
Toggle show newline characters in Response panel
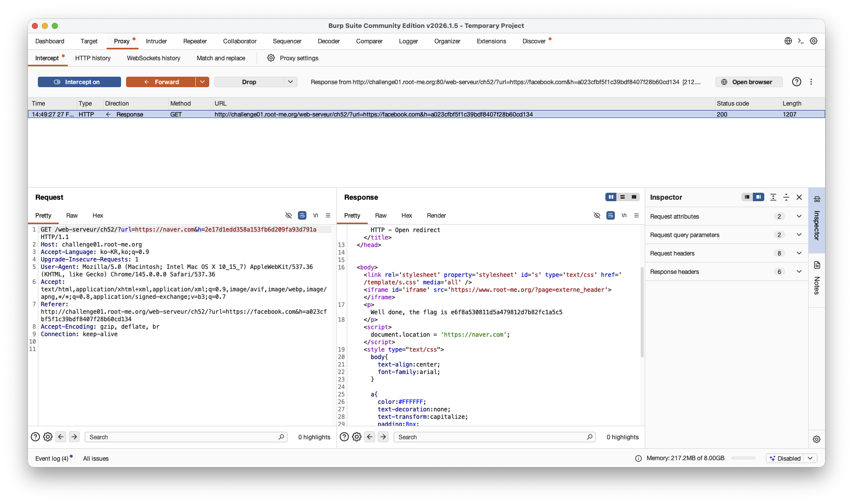point(624,215)
